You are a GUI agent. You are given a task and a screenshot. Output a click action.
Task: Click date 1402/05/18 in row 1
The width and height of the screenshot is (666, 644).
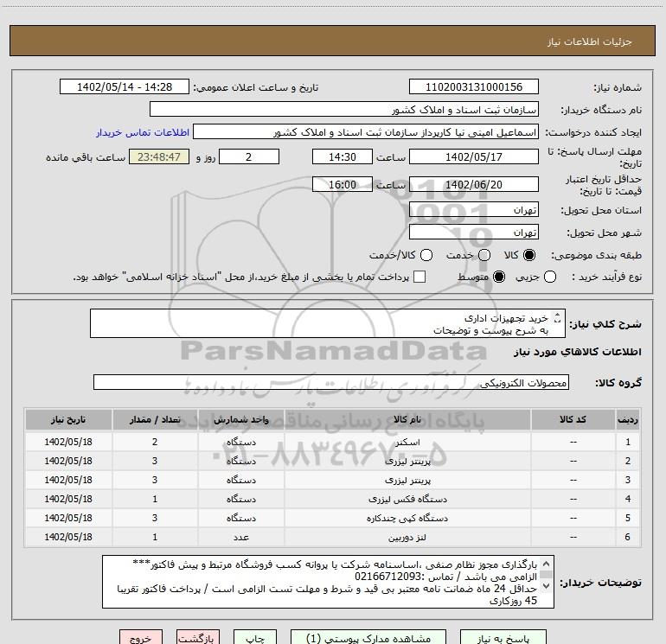(x=68, y=442)
